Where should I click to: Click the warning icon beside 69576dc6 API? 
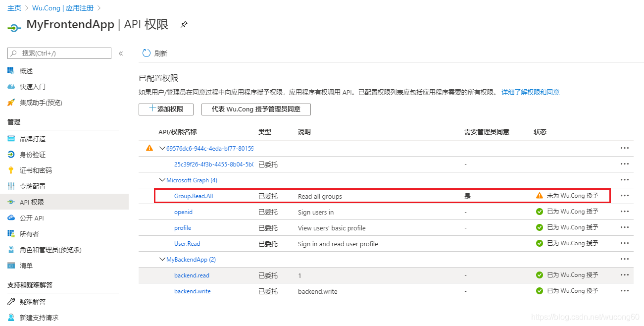point(149,148)
